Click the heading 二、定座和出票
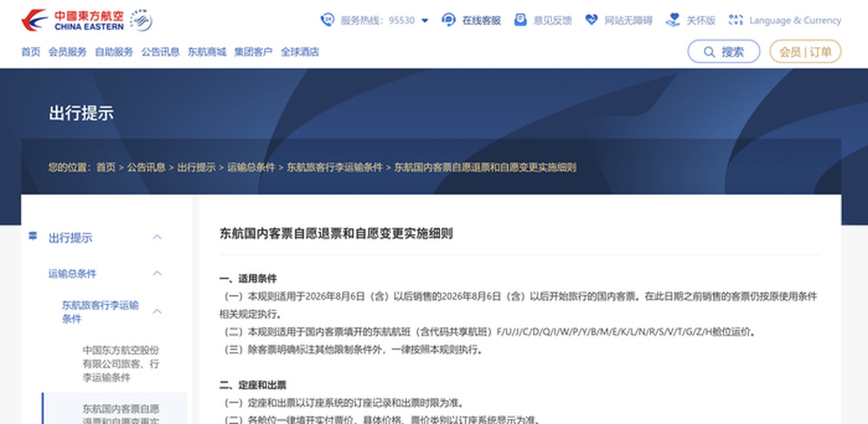This screenshot has width=868, height=424. 253,385
